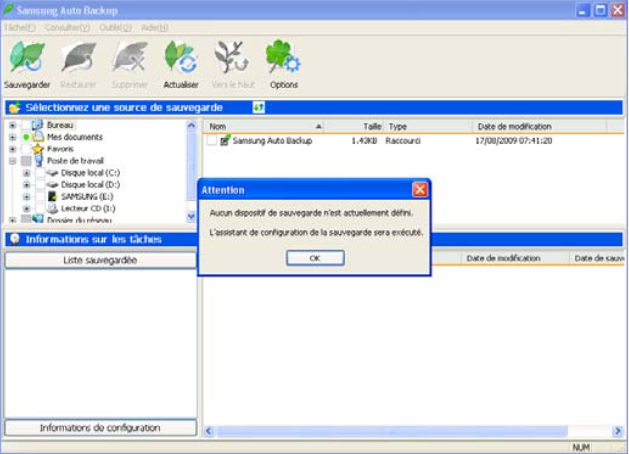Image resolution: width=629 pixels, height=454 pixels.
Task: Expand the Disque local (D:) node
Action: coord(26,185)
